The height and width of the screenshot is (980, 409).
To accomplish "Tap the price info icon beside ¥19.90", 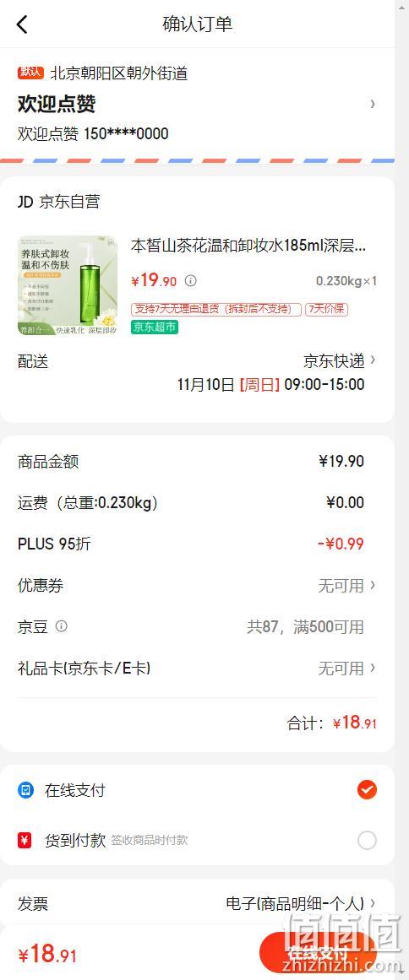I will [x=191, y=280].
